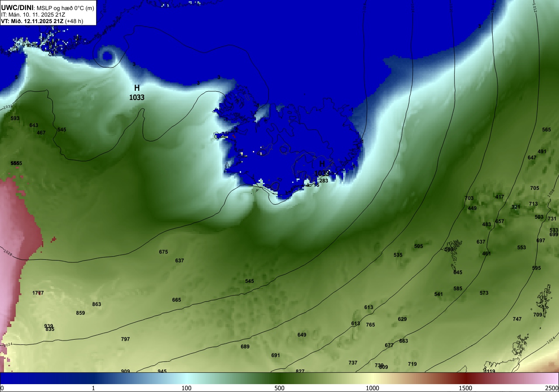Image resolution: width=559 pixels, height=392 pixels.
Task: Select the 709 value near Shetland
Action: pos(538,315)
